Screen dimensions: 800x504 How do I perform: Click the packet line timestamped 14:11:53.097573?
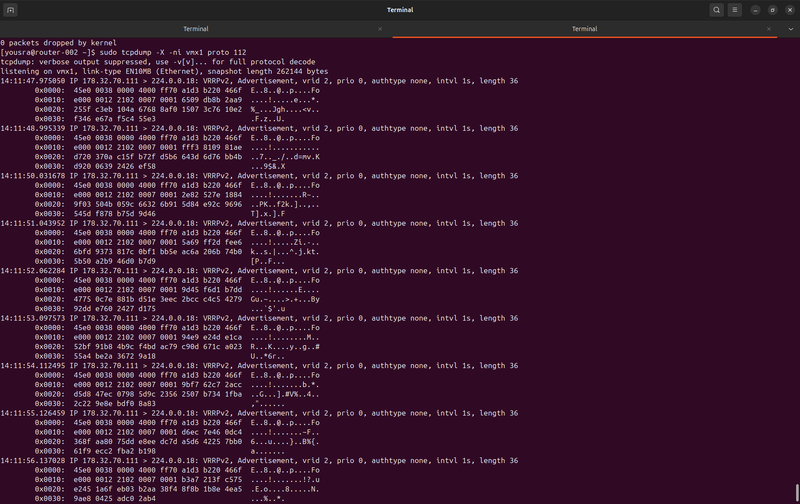point(259,318)
